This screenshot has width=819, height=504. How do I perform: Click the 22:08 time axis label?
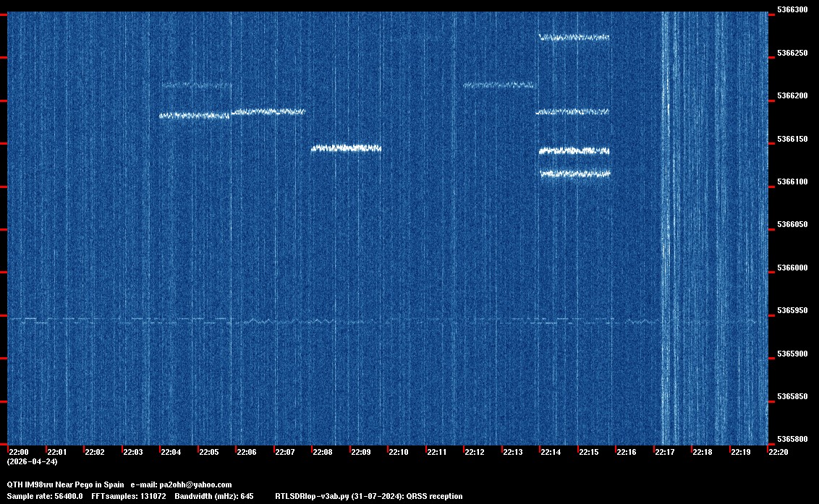(x=323, y=452)
